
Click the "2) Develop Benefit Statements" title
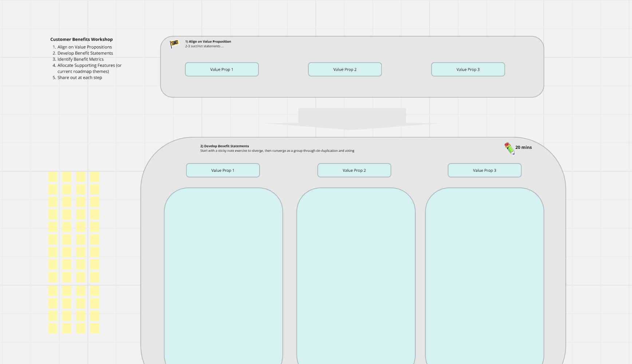tap(225, 146)
